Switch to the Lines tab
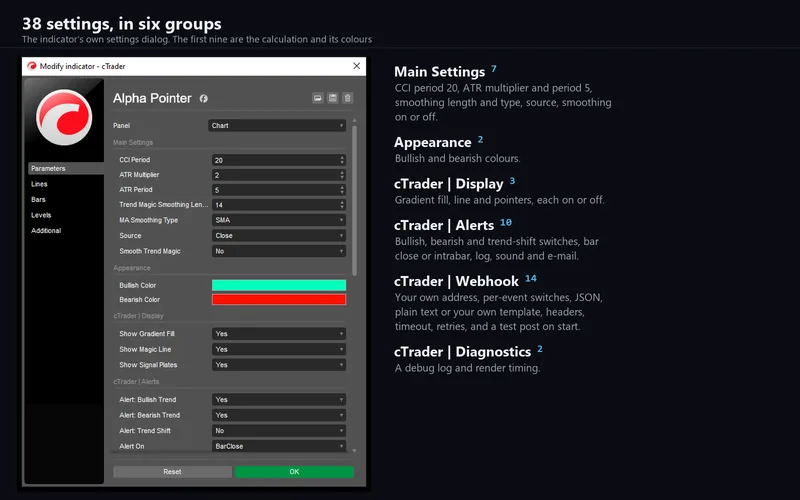The width and height of the screenshot is (800, 500). pyautogui.click(x=39, y=184)
